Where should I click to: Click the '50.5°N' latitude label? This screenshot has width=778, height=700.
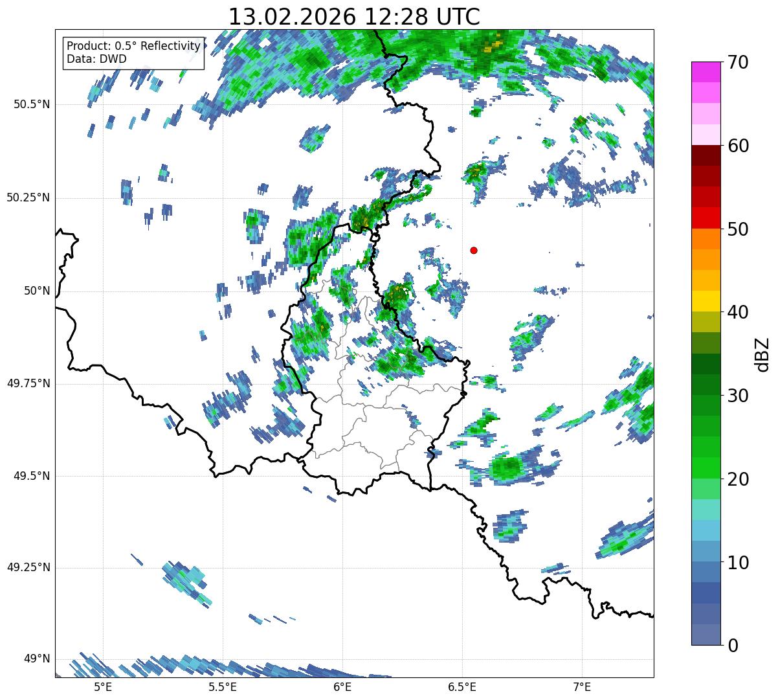[x=32, y=104]
